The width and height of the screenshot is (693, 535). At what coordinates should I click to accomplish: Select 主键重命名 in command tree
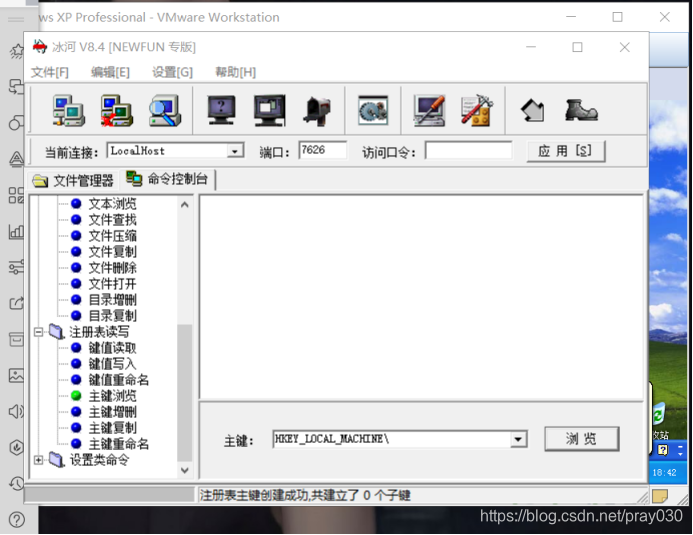point(118,444)
